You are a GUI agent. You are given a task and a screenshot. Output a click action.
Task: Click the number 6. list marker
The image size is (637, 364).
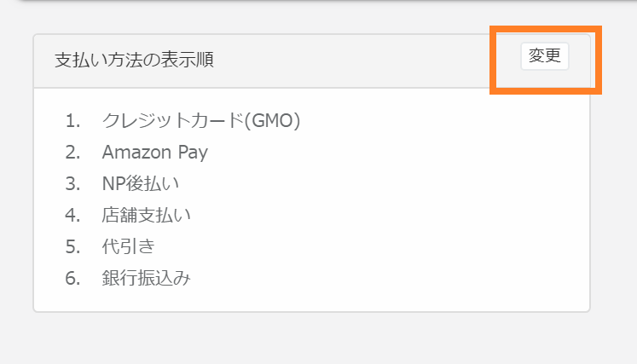click(72, 279)
